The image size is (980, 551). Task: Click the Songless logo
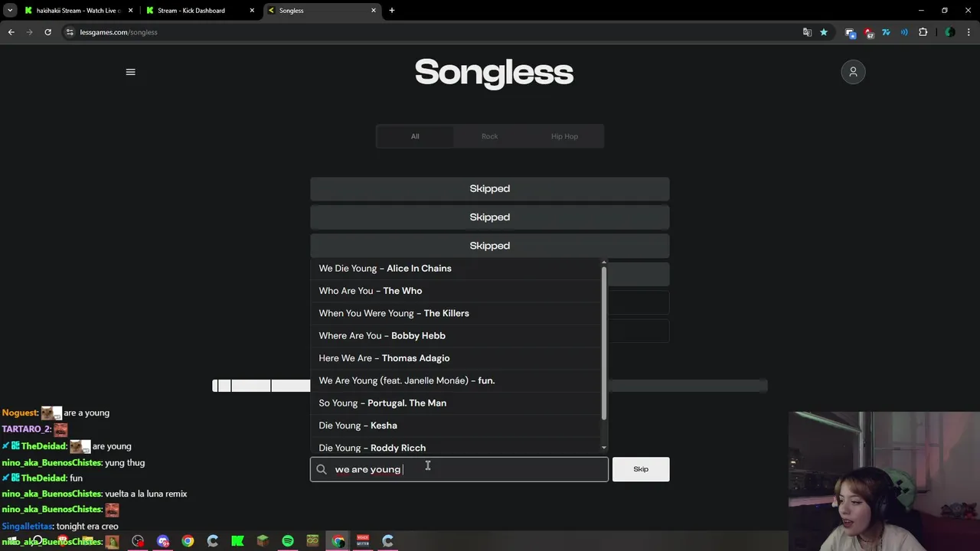pos(494,73)
